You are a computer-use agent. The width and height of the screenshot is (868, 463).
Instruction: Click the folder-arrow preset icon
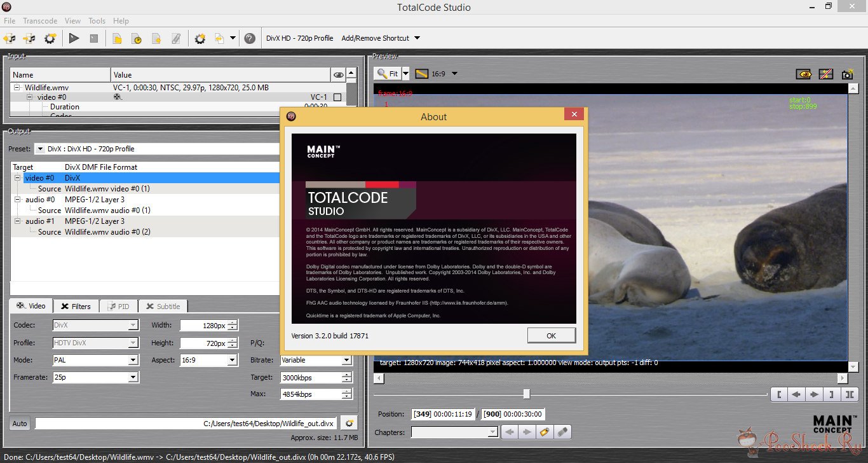[x=220, y=39]
